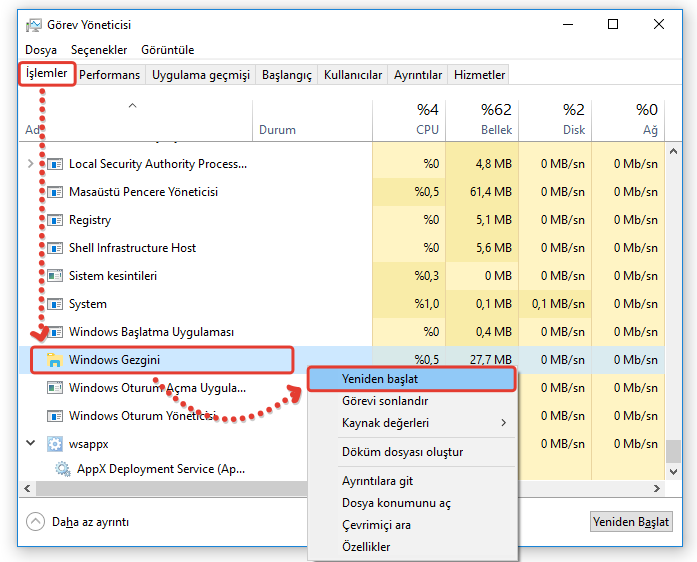Viewport: 697px width, 562px height.
Task: Expand the Local Security Authority Process row
Action: pos(30,164)
